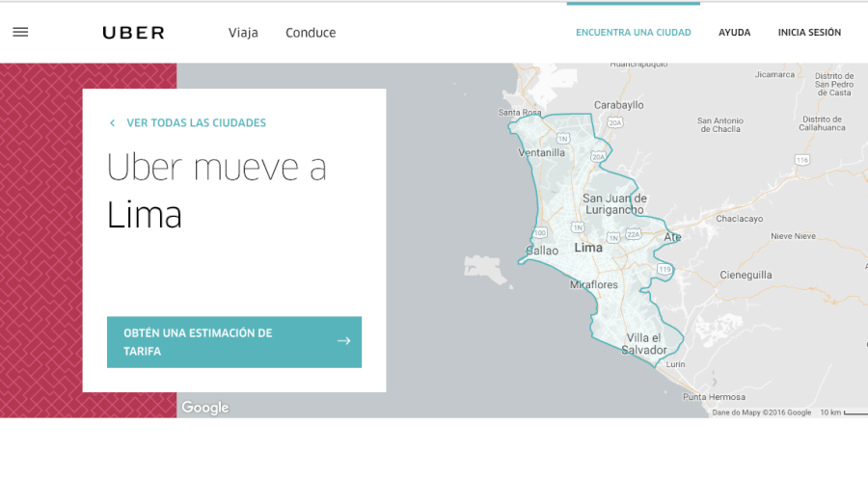Click the San Antonio de Chaclla label
868x478 pixels.
tap(720, 124)
